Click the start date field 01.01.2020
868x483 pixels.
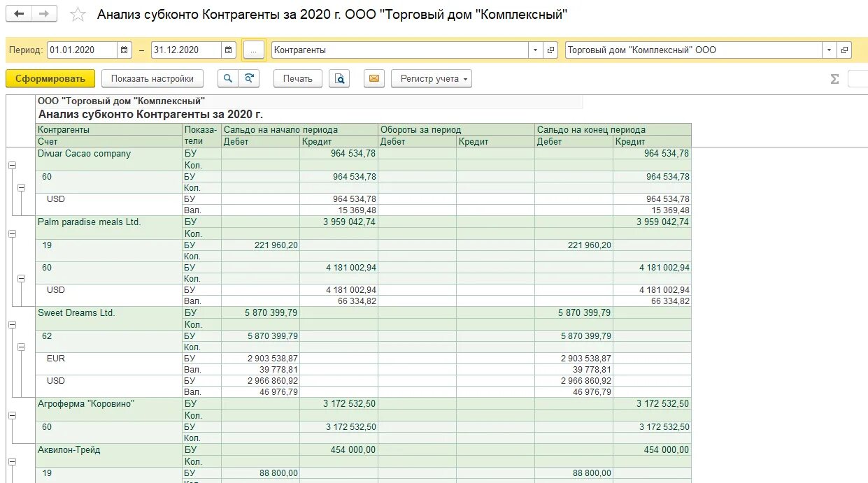click(x=82, y=50)
